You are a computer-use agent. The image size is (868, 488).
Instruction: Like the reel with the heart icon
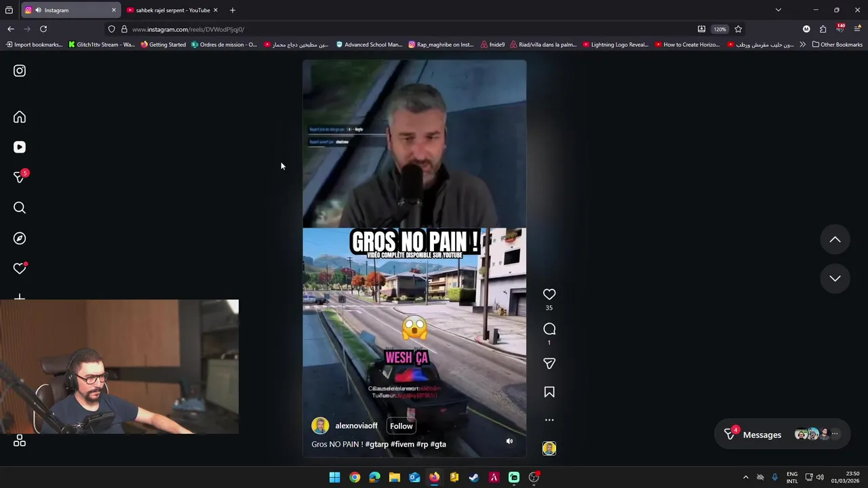pyautogui.click(x=549, y=294)
